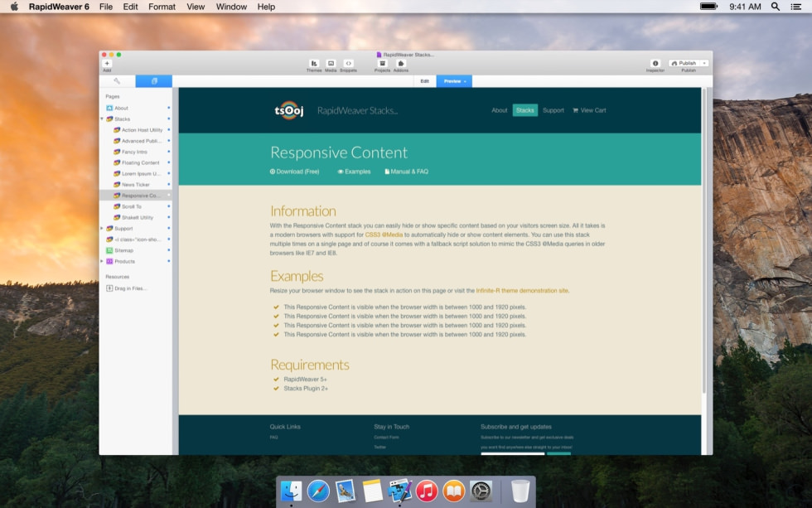Switch to Edit mode
Screen dimensions: 812x508
pos(424,81)
